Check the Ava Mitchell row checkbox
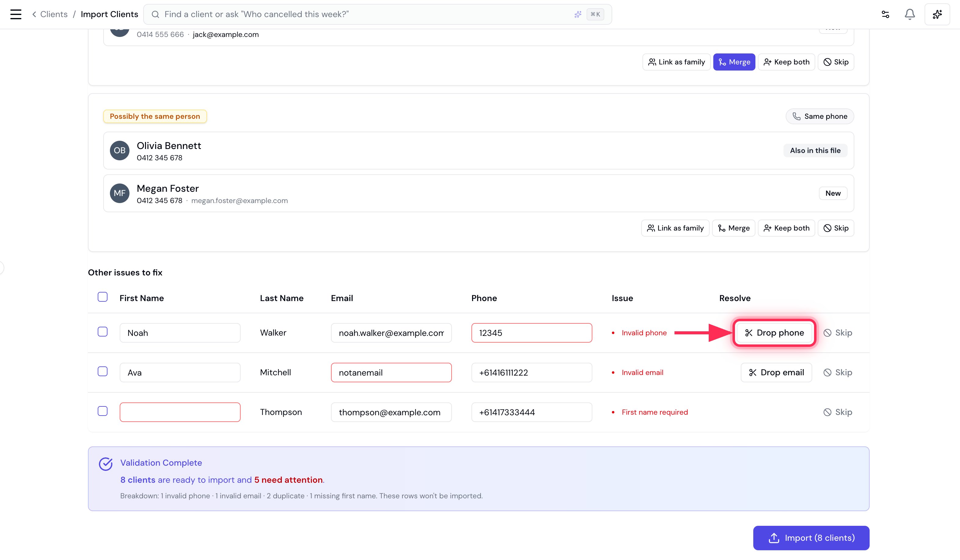Image resolution: width=960 pixels, height=560 pixels. (x=103, y=371)
